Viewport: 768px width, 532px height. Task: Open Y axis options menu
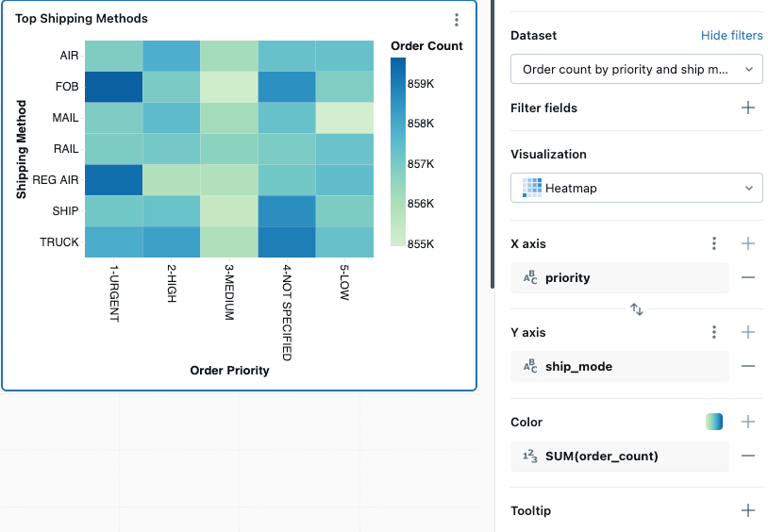click(x=714, y=332)
